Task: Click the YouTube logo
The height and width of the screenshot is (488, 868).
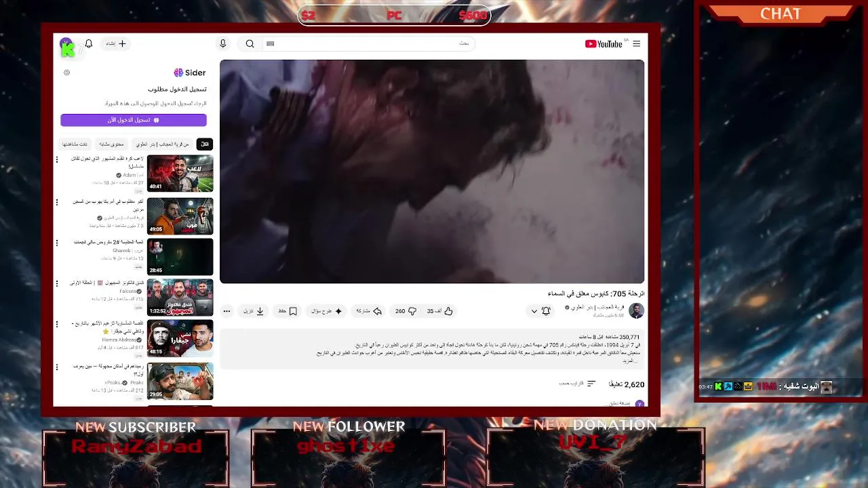Action: tap(604, 43)
